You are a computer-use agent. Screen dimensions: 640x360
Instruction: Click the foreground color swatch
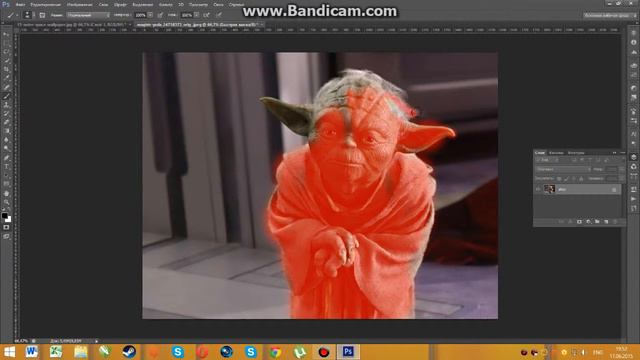[x=4, y=215]
